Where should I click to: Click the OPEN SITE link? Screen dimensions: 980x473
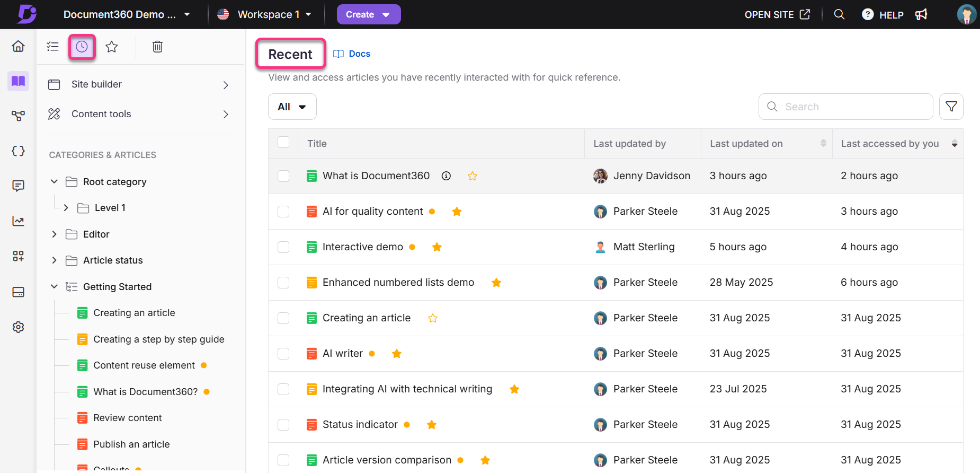coord(777,14)
